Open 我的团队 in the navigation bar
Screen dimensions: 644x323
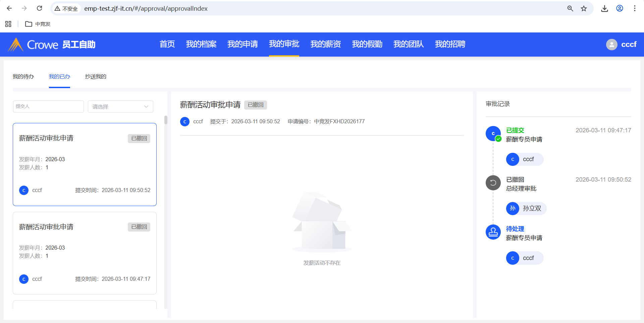click(x=409, y=44)
